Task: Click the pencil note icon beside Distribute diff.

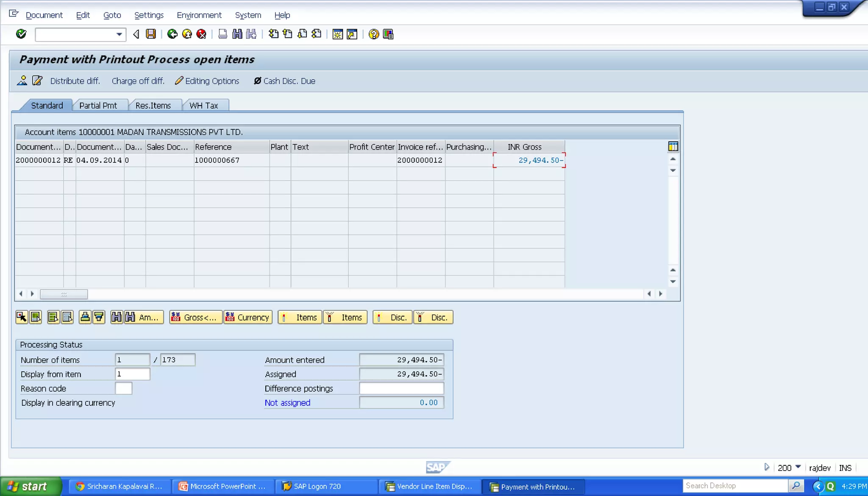Action: pyautogui.click(x=37, y=81)
